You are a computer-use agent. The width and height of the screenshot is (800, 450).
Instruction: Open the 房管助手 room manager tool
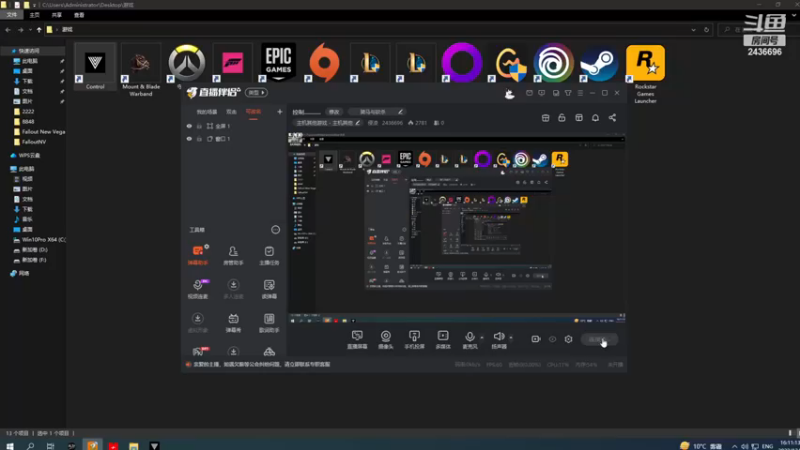(x=233, y=255)
